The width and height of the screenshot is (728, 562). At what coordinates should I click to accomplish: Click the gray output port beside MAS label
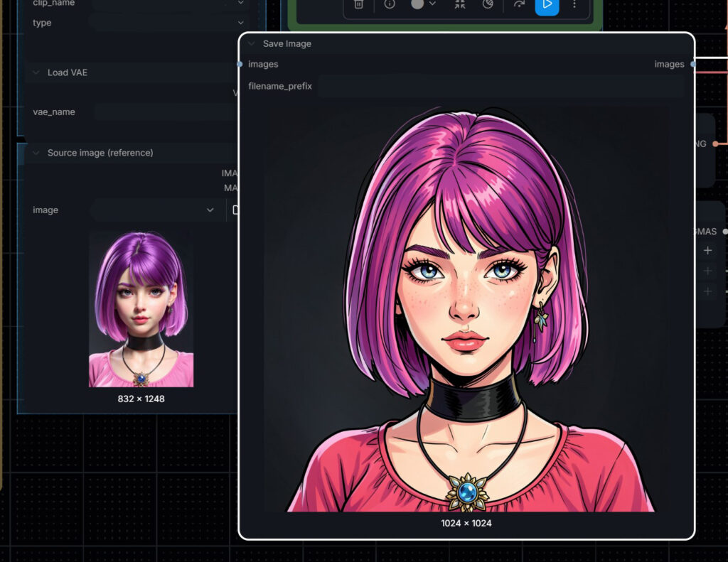click(725, 231)
